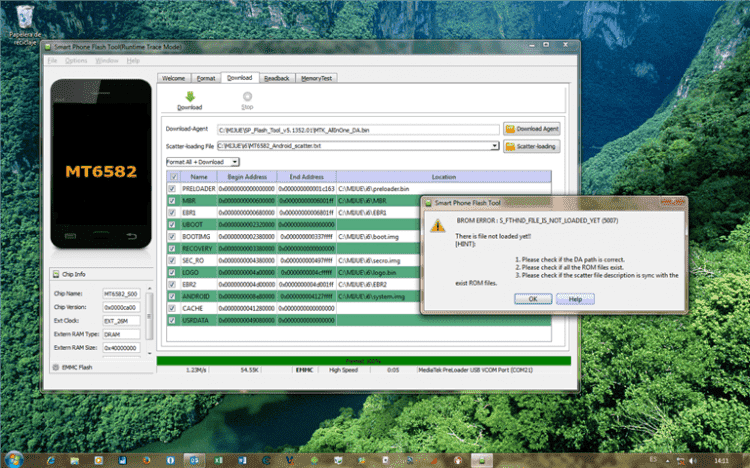Open File Explorer from the taskbar
Viewport: 750px width, 468px height.
coord(74,460)
